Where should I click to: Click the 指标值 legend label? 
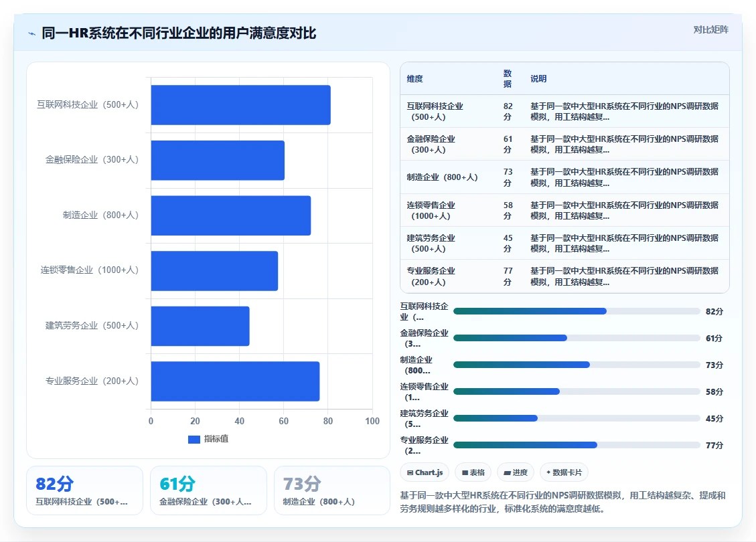pos(216,439)
